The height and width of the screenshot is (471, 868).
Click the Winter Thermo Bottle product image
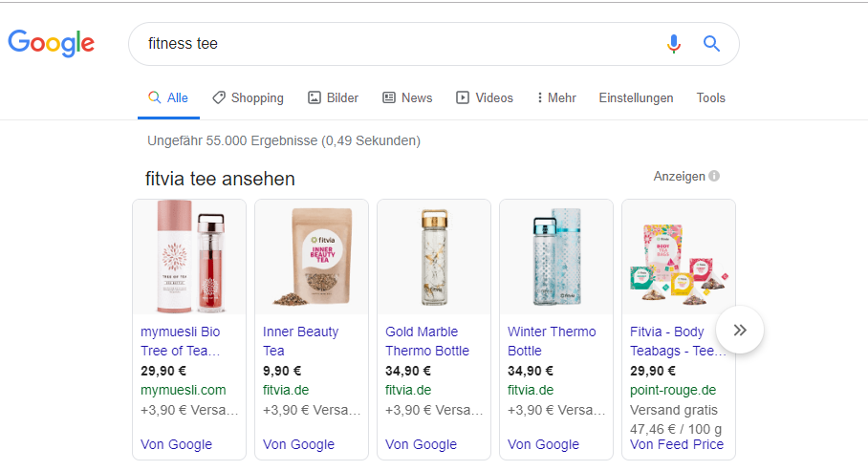[x=556, y=257]
